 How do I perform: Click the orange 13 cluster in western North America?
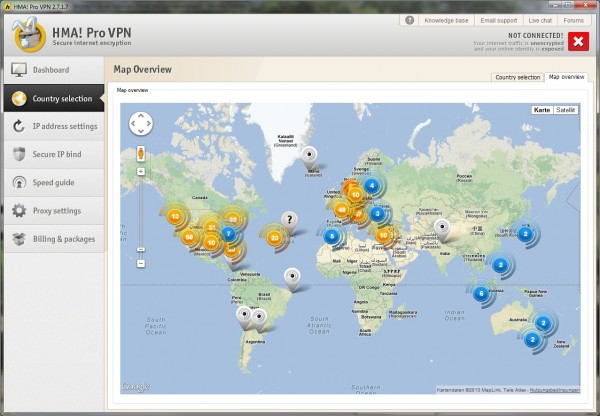pyautogui.click(x=175, y=217)
